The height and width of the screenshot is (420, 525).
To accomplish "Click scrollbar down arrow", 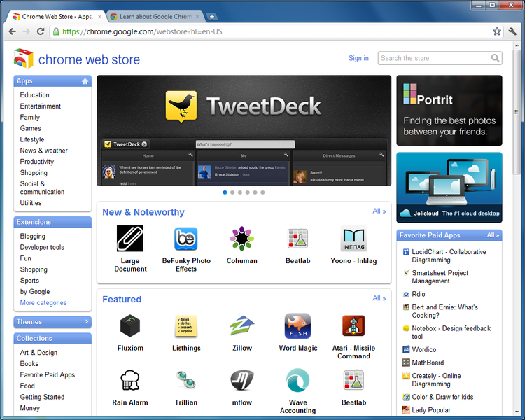I will 517,412.
